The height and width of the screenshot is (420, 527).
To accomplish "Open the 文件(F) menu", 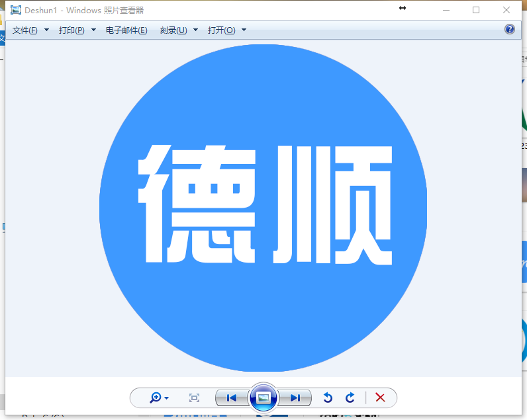I will click(x=25, y=30).
